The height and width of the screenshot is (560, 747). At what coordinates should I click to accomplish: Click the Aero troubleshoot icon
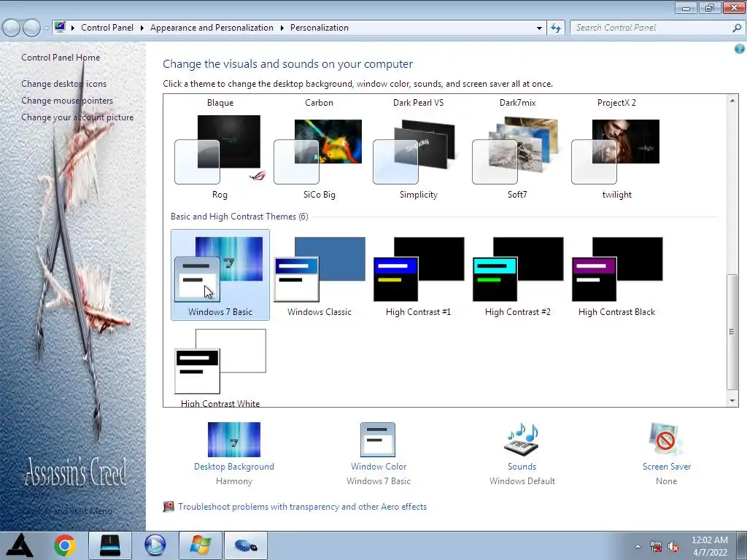click(x=169, y=507)
